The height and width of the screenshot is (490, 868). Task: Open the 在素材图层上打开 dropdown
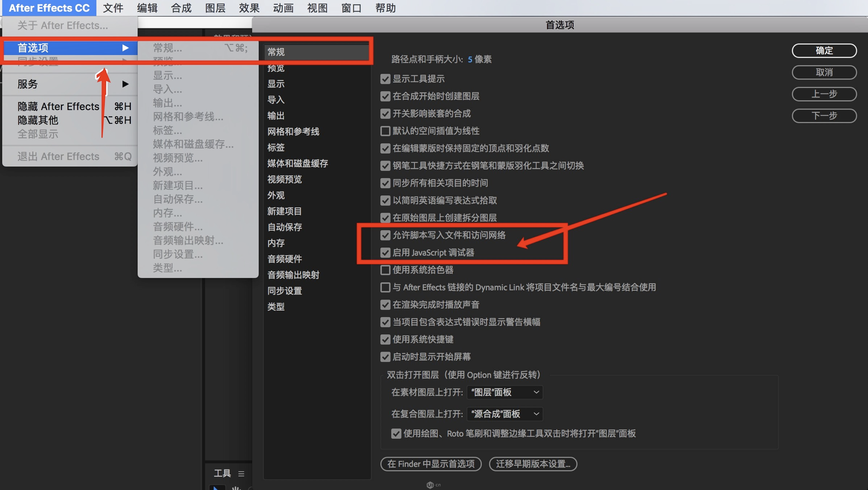tap(504, 392)
